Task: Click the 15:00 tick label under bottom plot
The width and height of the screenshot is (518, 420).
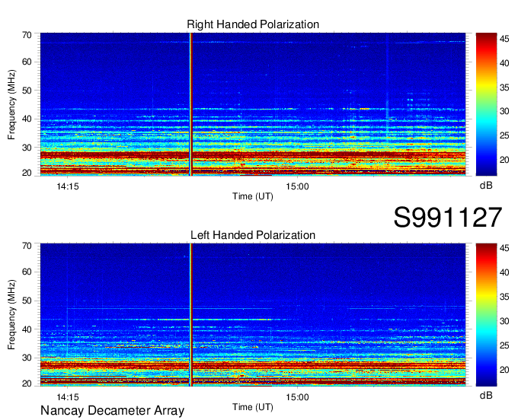Action: point(297,397)
